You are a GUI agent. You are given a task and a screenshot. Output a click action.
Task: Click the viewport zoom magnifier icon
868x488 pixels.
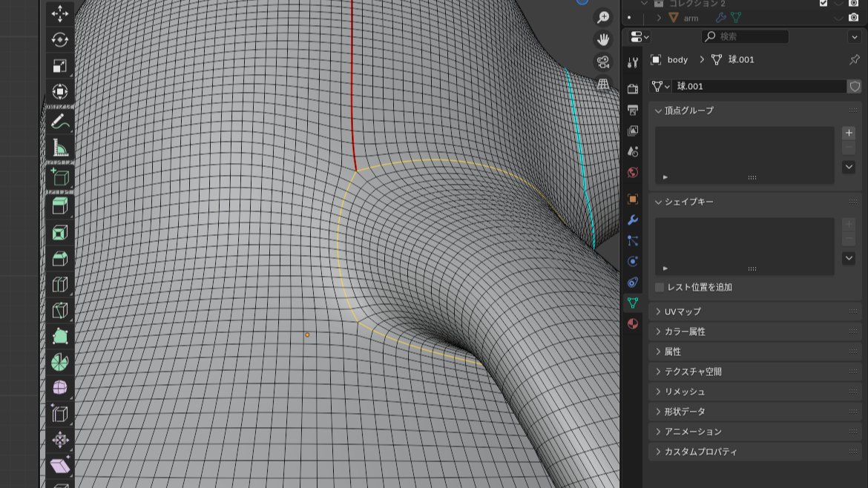coord(603,17)
